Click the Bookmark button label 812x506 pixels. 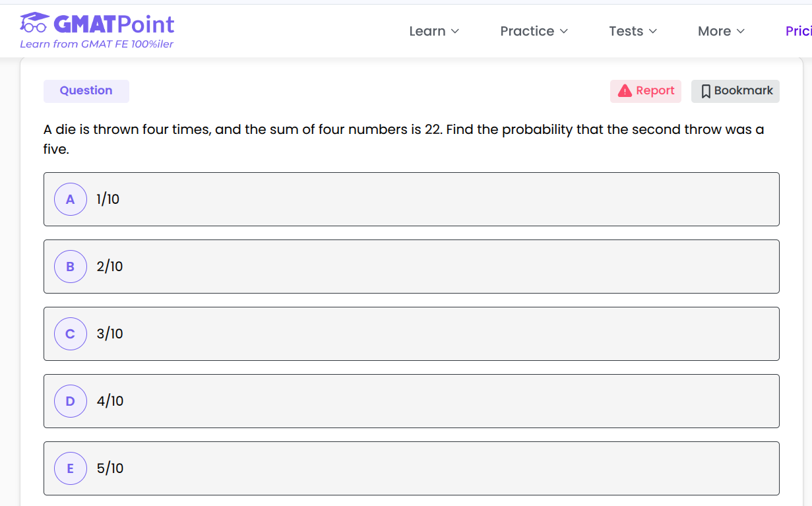(743, 91)
